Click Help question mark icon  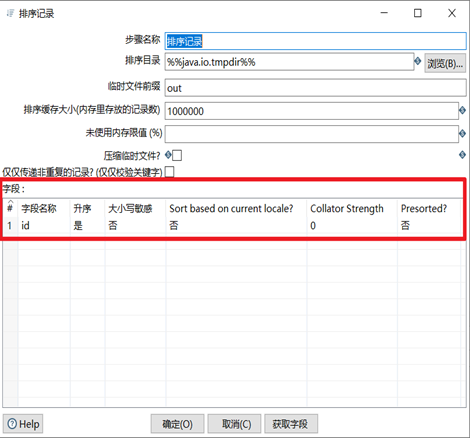click(x=12, y=424)
